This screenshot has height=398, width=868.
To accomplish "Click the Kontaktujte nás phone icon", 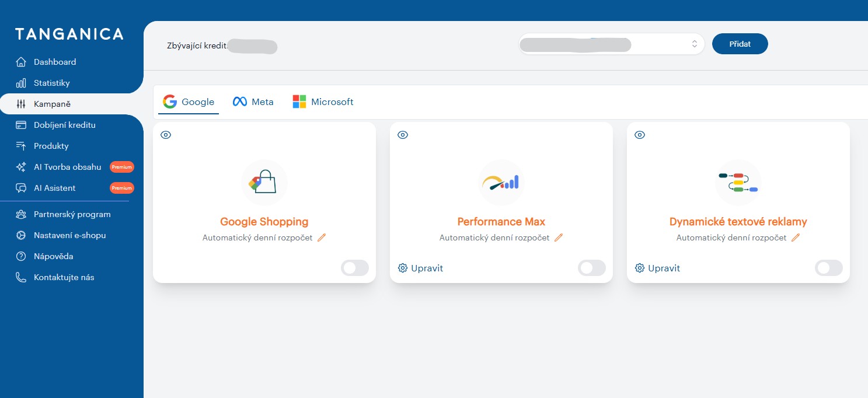I will point(21,277).
